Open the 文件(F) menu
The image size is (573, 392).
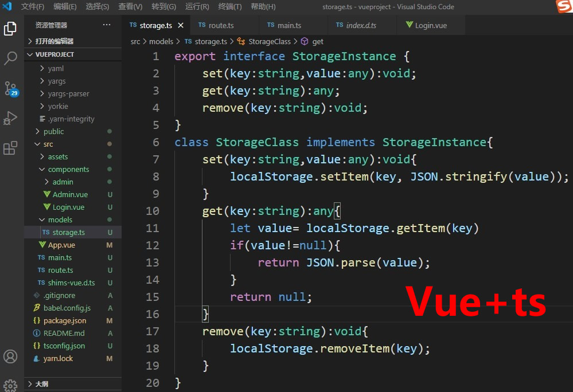pyautogui.click(x=33, y=6)
